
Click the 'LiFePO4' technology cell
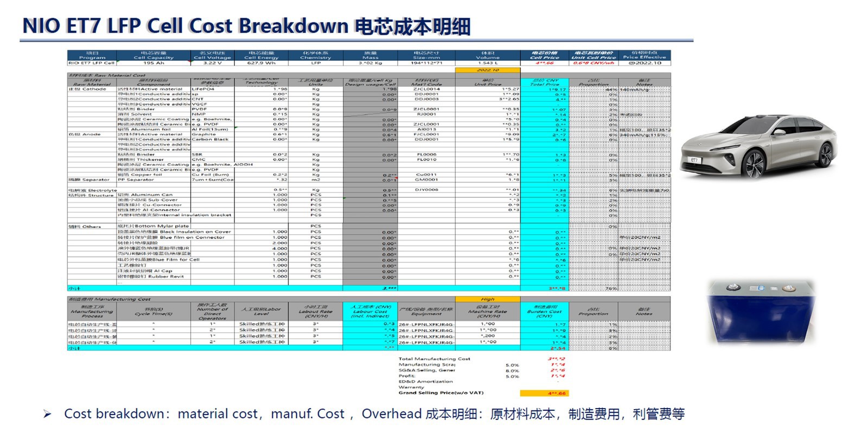[x=212, y=89]
